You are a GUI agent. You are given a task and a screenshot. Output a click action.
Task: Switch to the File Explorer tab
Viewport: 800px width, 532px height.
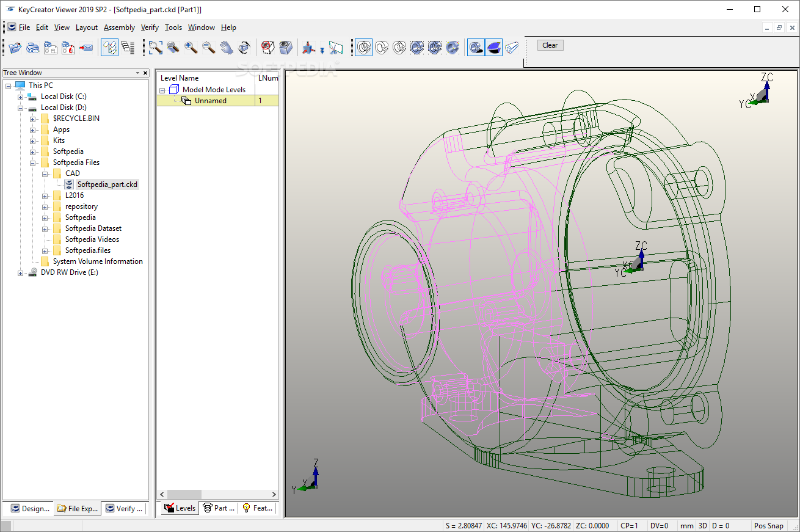(77, 508)
